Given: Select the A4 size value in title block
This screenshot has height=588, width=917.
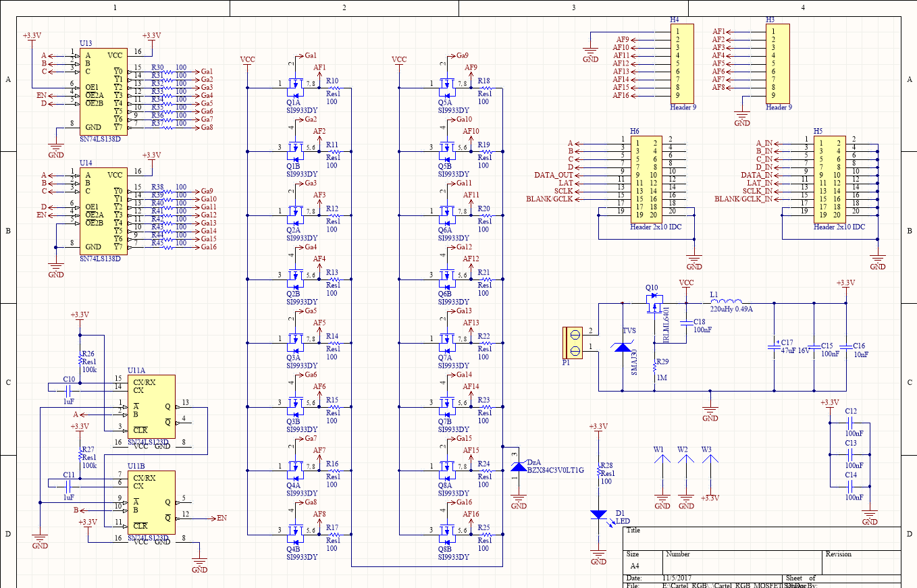Looking at the screenshot, I should 635,566.
